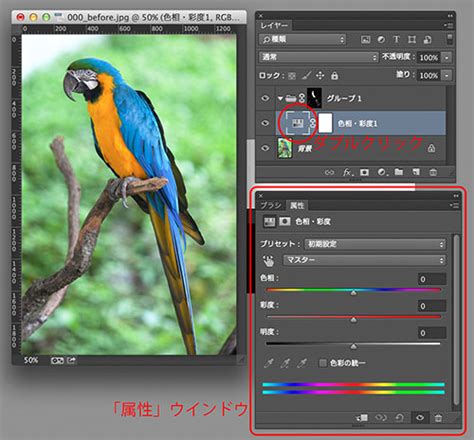Click the 色相・彩度1 adjustment layer thumbnail
The image size is (474, 440).
(x=297, y=123)
